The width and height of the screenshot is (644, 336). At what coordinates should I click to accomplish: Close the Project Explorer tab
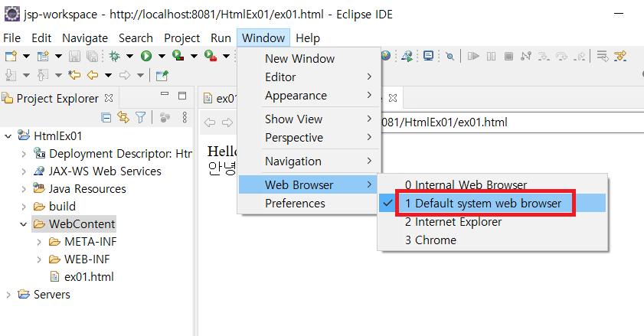click(109, 98)
